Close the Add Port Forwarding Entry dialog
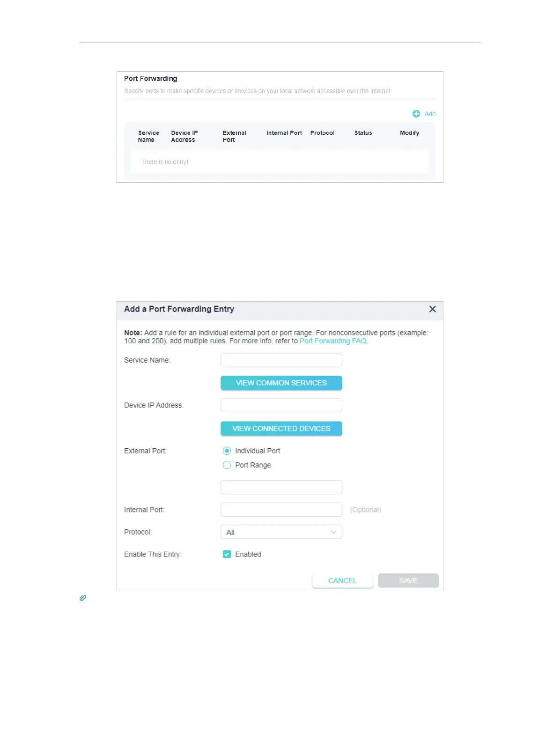This screenshot has width=560, height=741. (432, 309)
